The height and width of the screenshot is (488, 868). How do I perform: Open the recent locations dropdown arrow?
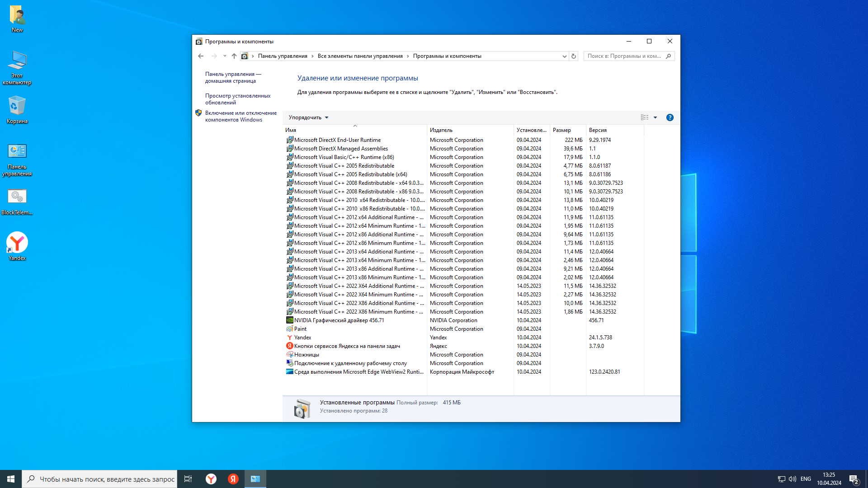(225, 56)
